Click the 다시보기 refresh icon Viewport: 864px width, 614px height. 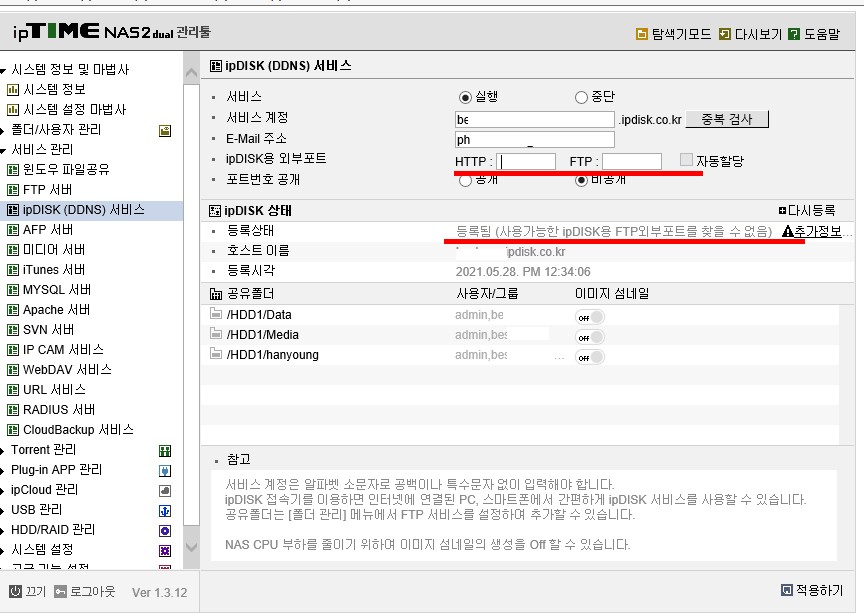click(x=725, y=34)
